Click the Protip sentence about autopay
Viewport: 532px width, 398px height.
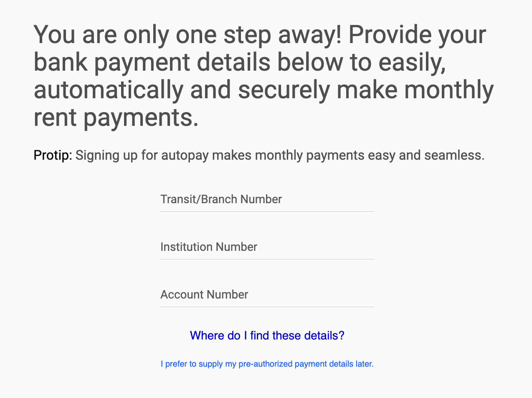point(259,155)
